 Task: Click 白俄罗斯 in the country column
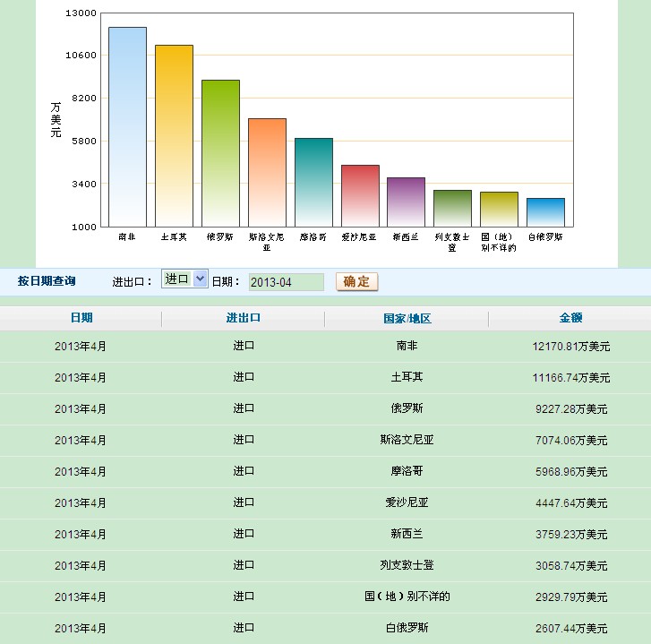pyautogui.click(x=407, y=628)
